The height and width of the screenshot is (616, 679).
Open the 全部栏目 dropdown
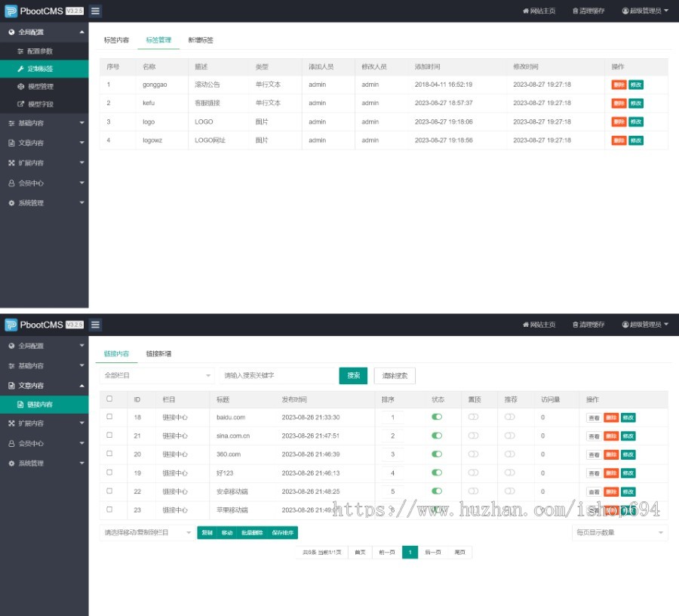pyautogui.click(x=157, y=375)
